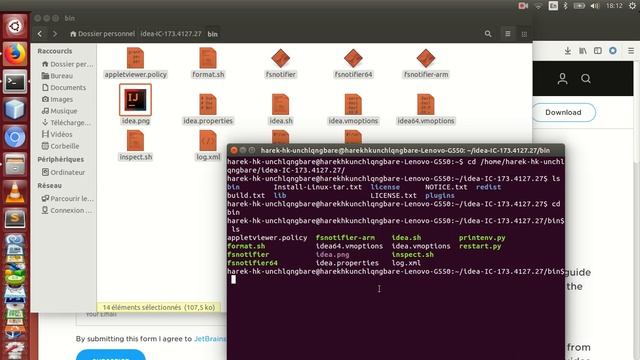640x360 pixels.
Task: Open Sublime Text from the dock
Action: click(15, 220)
